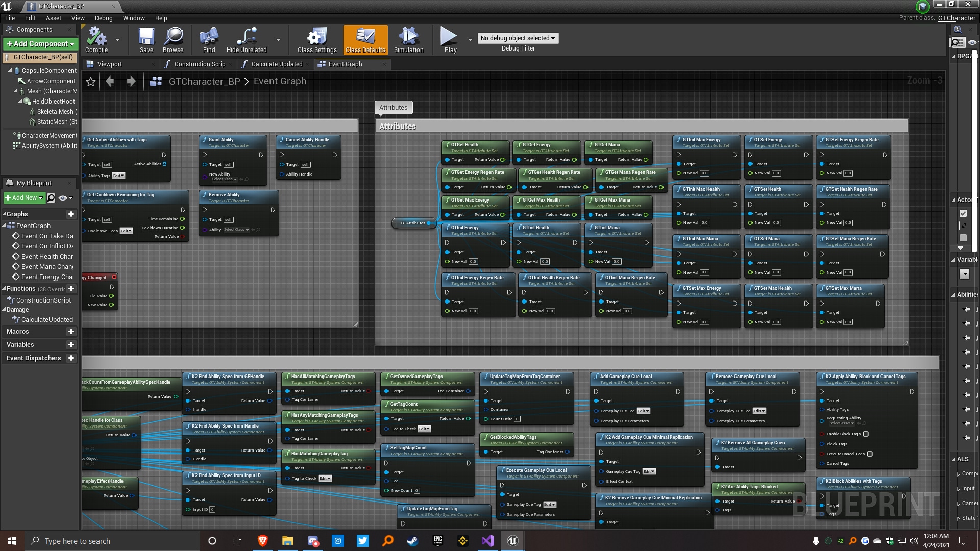Image resolution: width=980 pixels, height=551 pixels.
Task: Open Steam from the taskbar
Action: [412, 541]
